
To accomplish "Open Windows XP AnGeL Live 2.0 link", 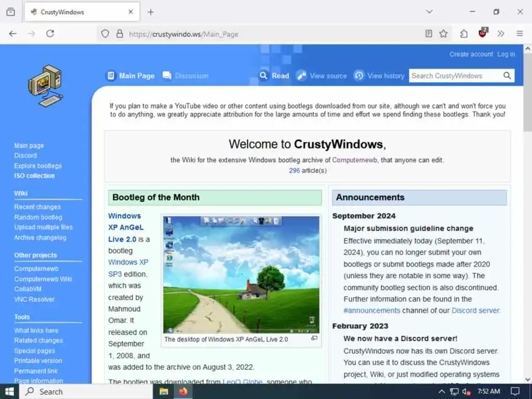I will click(x=126, y=228).
